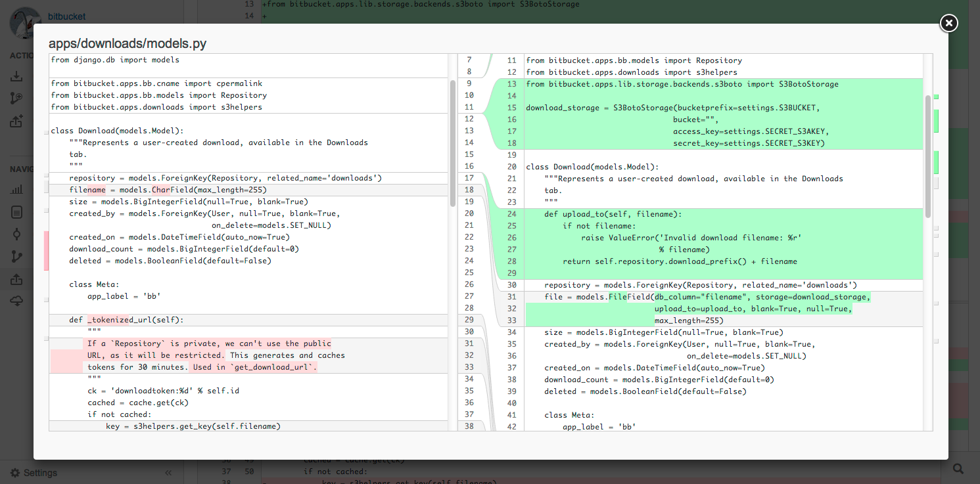
Task: Click the 'secret_key=settings.SECRET_S3KEY' line
Action: (x=748, y=143)
